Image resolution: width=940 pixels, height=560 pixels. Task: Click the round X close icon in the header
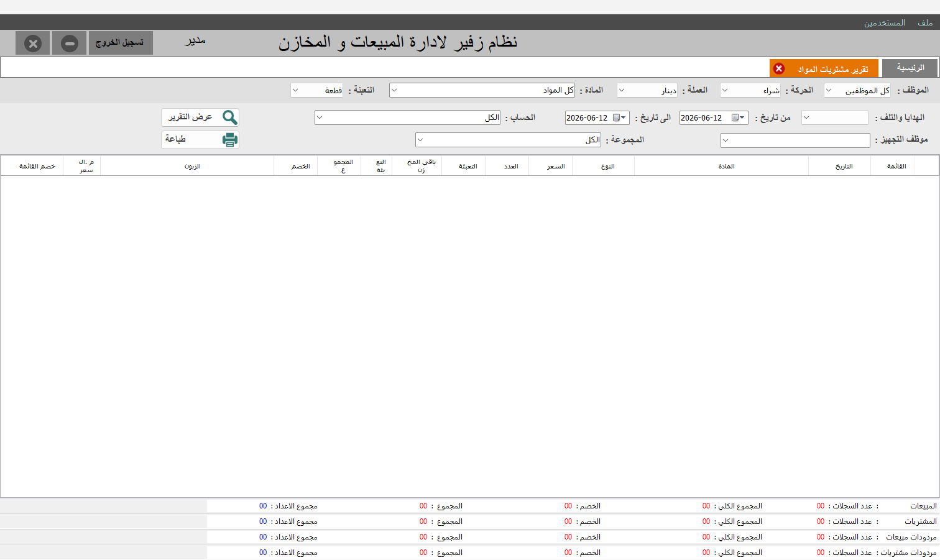click(x=33, y=44)
